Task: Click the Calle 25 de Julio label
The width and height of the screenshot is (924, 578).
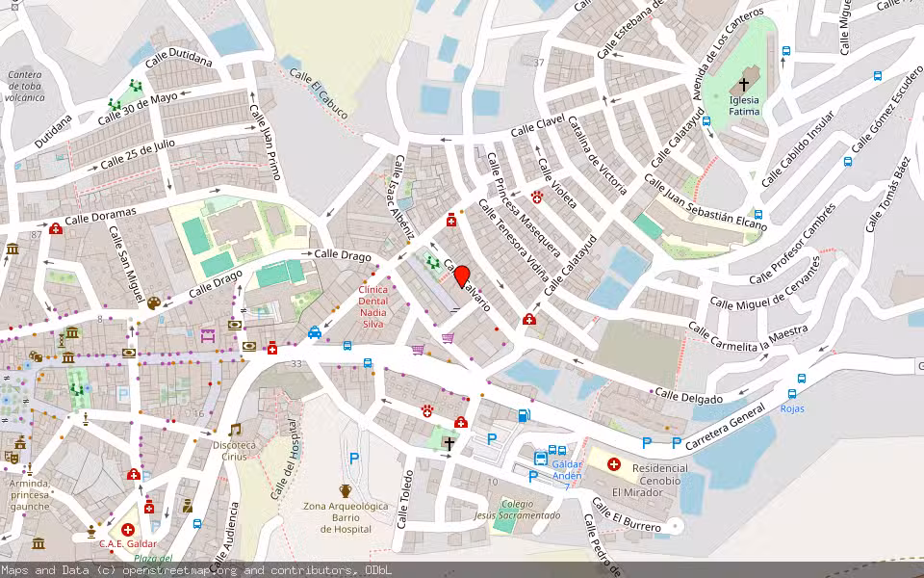Action: pos(138,154)
